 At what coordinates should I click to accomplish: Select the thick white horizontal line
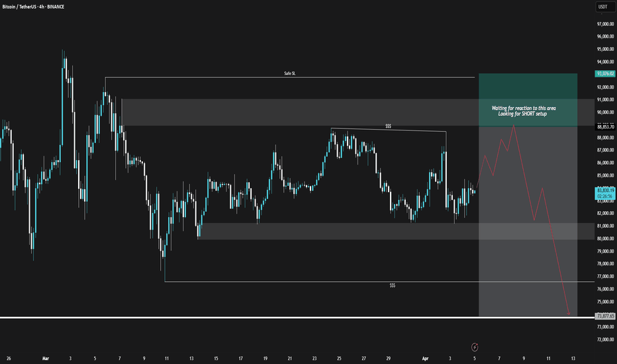point(297,318)
